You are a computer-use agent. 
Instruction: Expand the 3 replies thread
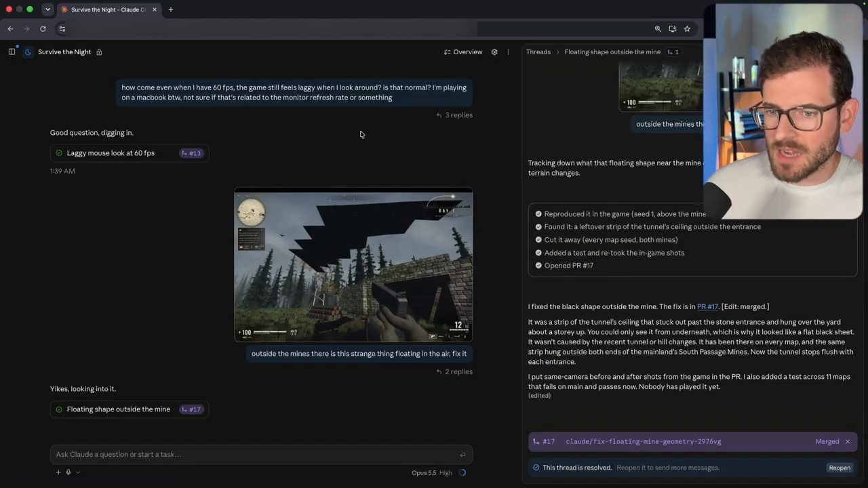click(x=454, y=115)
